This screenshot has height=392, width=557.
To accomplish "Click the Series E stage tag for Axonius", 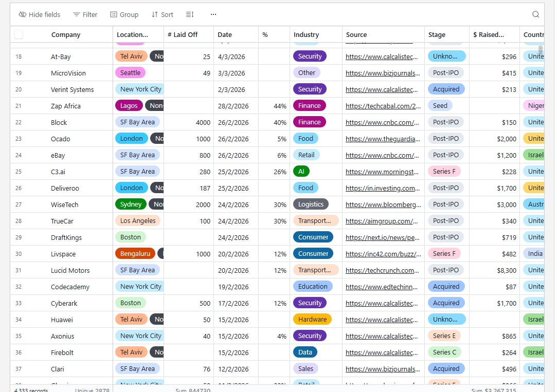I will [x=444, y=335].
